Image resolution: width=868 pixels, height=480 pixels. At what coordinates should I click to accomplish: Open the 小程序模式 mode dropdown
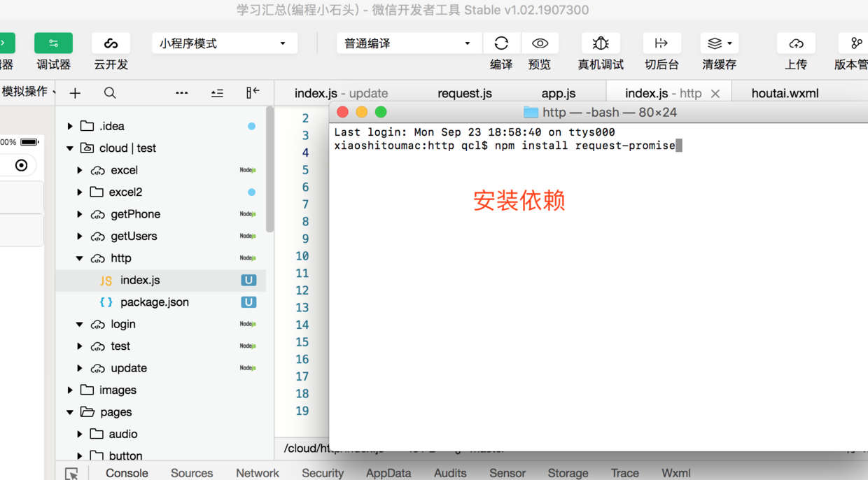224,43
